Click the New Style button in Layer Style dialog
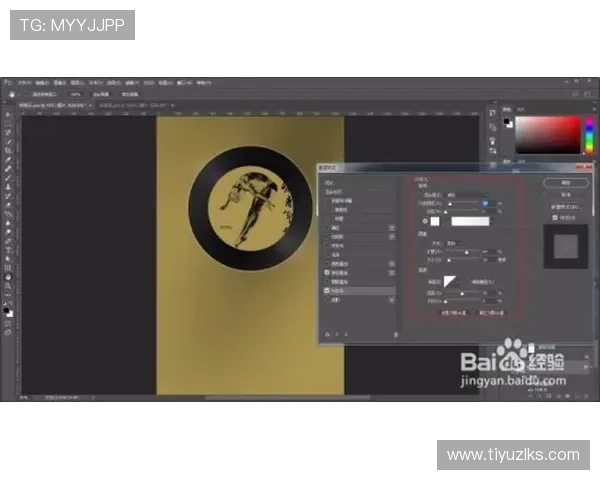This screenshot has height=480, width=600. click(566, 207)
